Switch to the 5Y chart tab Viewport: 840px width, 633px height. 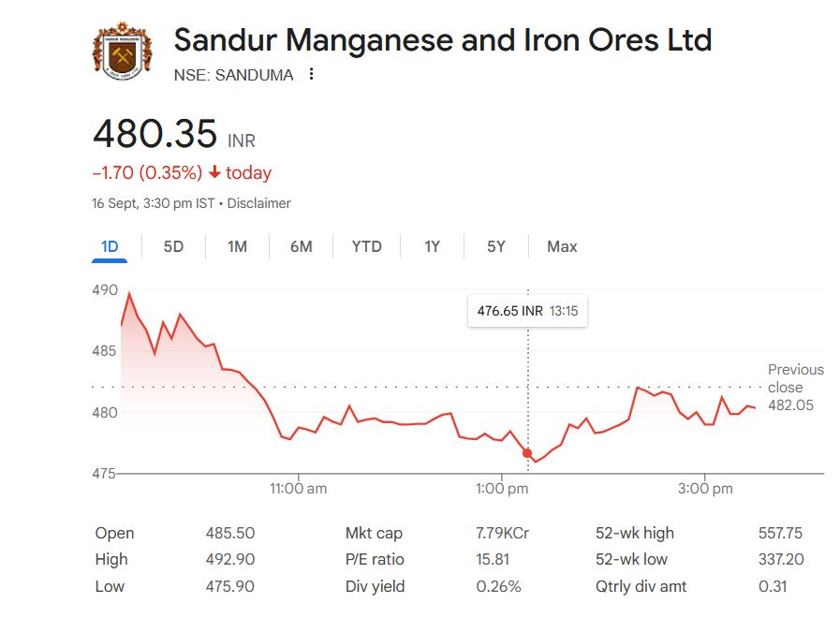click(495, 246)
